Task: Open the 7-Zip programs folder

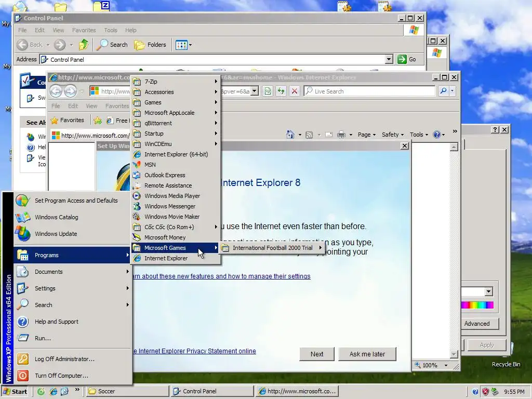Action: pyautogui.click(x=176, y=82)
